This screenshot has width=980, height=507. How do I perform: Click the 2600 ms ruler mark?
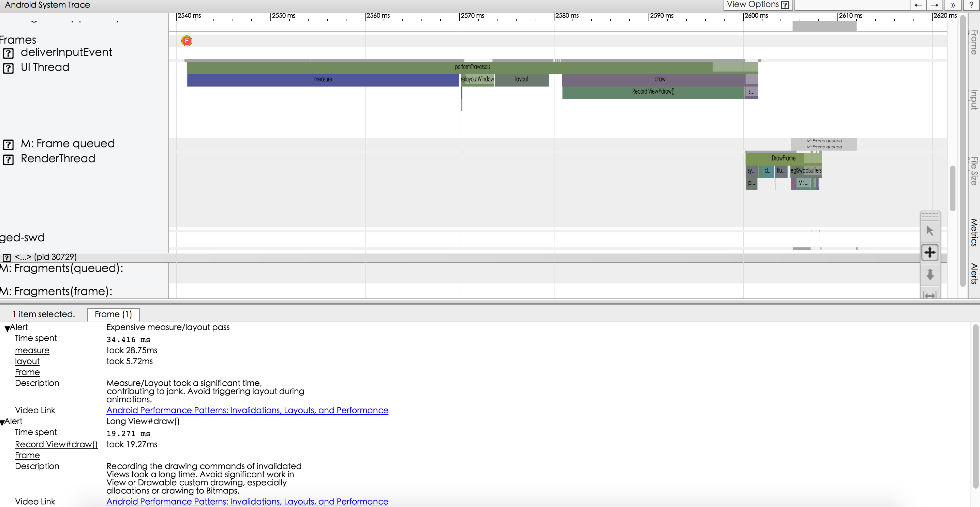(x=756, y=16)
